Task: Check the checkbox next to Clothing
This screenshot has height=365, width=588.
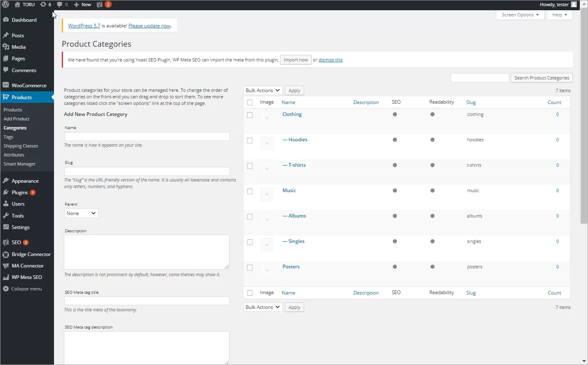Action: pyautogui.click(x=250, y=115)
